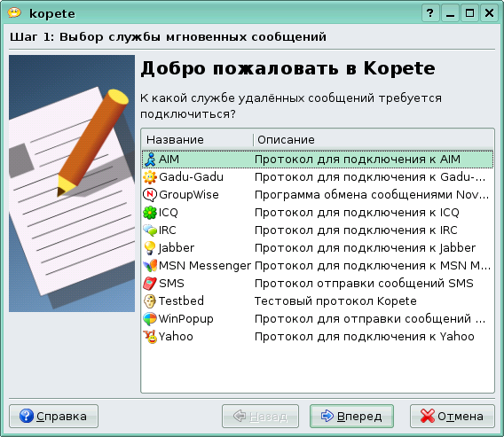The width and height of the screenshot is (504, 437).
Task: Click description 'Программа обмена сообщениями Nov...'
Action: coord(372,195)
